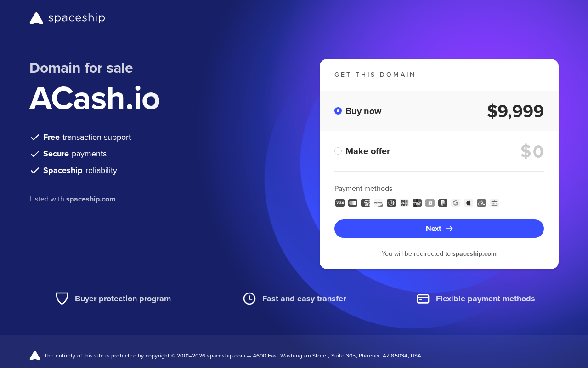This screenshot has height=368, width=588.
Task: Select the Make offer radio option
Action: [x=338, y=151]
